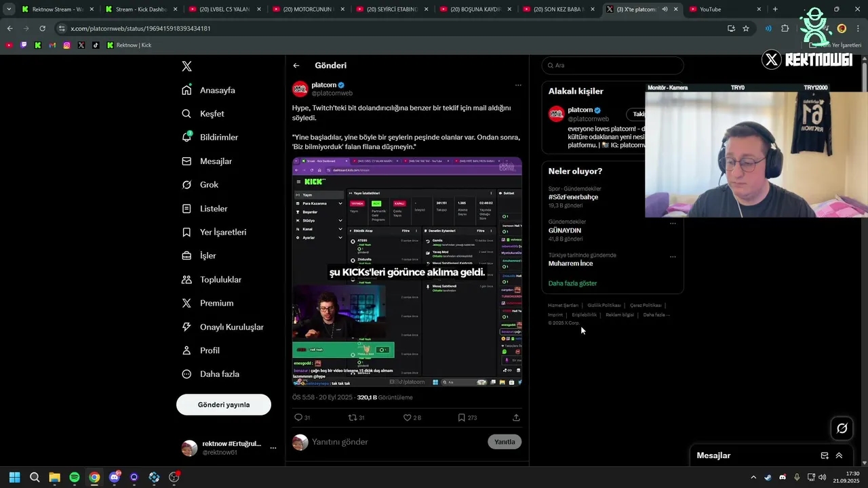
Task: Go to Anasayfa home page
Action: pos(209,90)
